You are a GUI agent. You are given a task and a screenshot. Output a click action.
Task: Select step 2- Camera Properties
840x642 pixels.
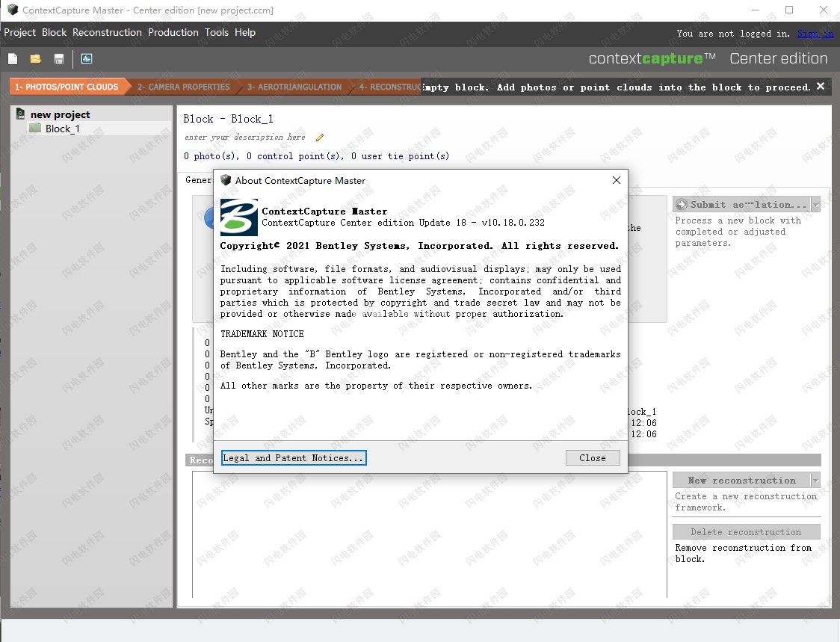coord(183,87)
